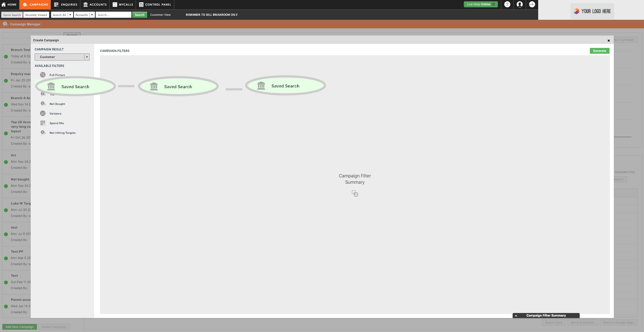The width and height of the screenshot is (644, 332).
Task: Click the Search input field
Action: tap(113, 15)
